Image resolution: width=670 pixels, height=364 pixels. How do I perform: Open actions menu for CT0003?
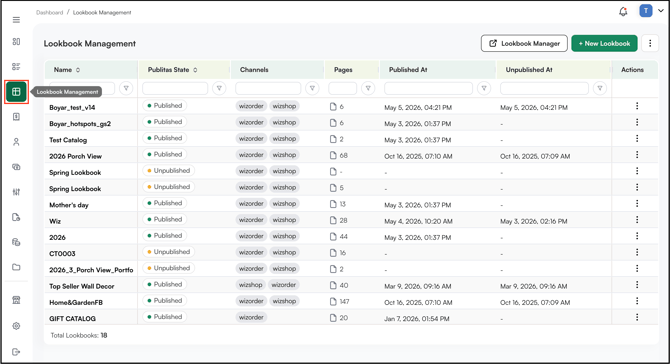(637, 252)
